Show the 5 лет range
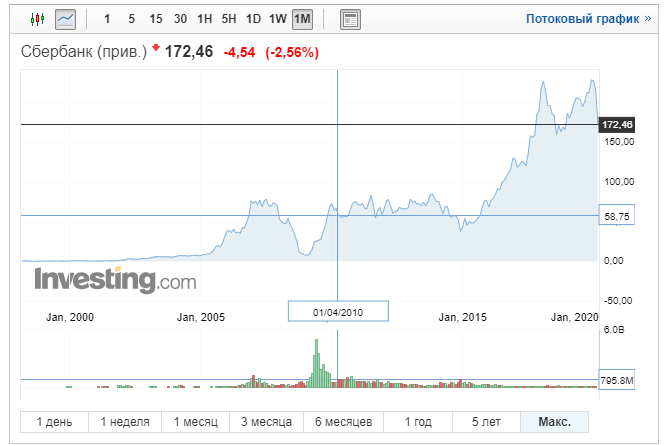The height and width of the screenshot is (446, 672). tap(486, 422)
